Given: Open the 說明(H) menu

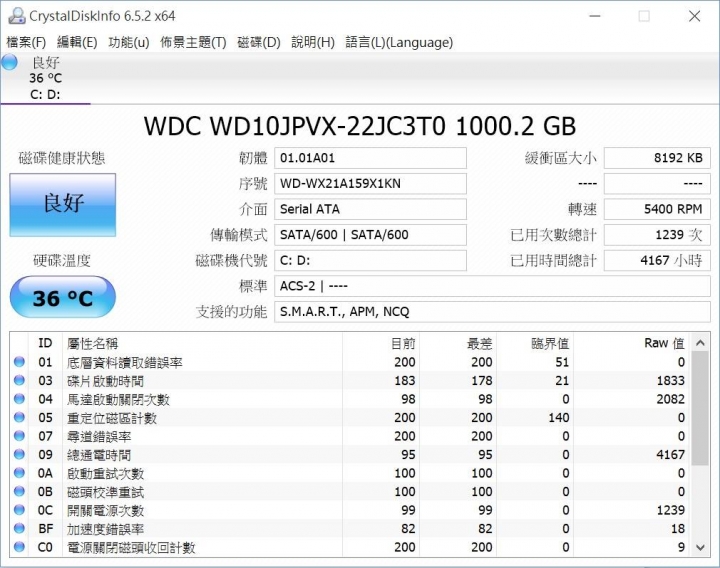Looking at the screenshot, I should click(x=313, y=43).
